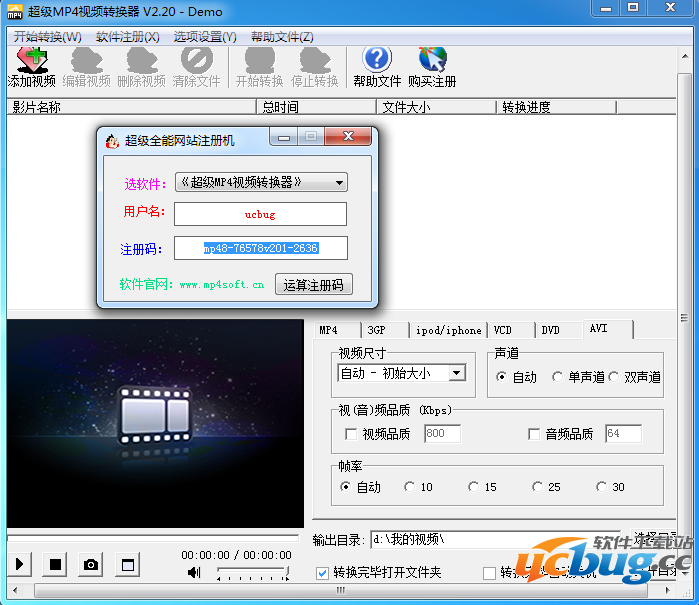Minimize the keygen dialog window
The height and width of the screenshot is (605, 699).
click(284, 137)
